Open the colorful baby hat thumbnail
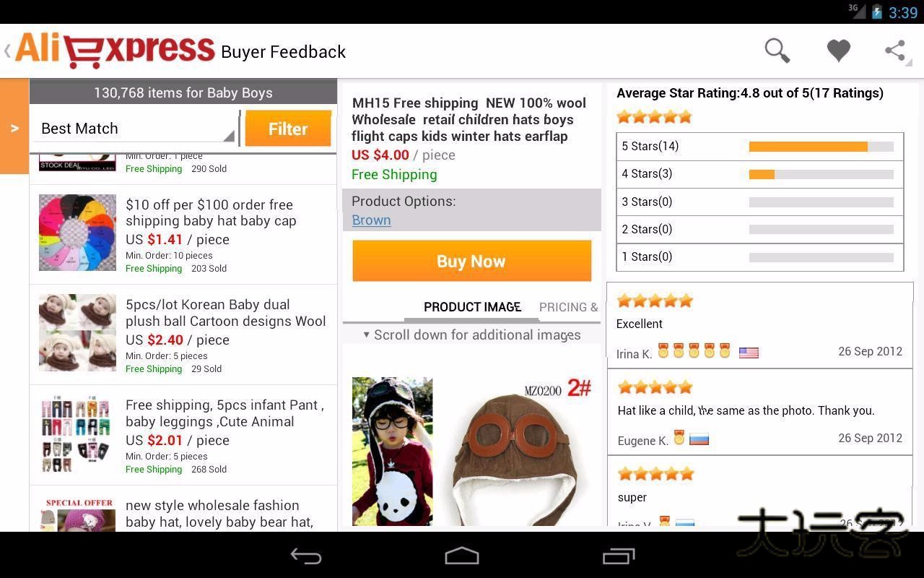924x578 pixels. click(77, 233)
